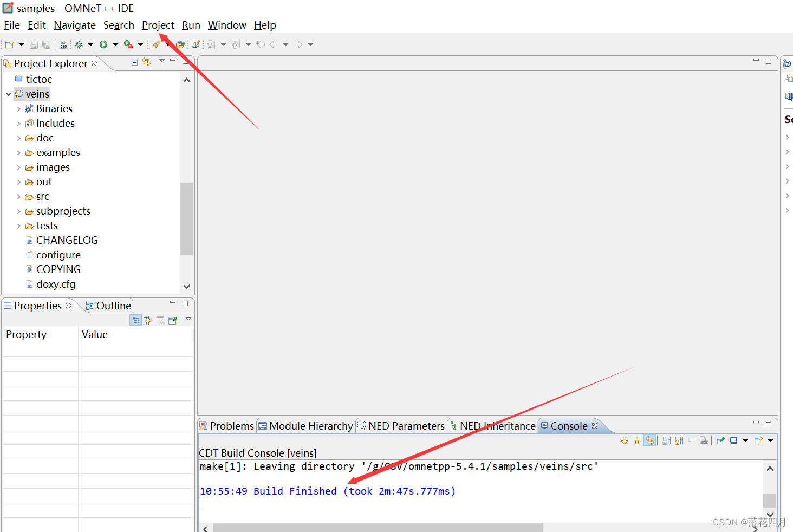Open the Run configurations dropdown arrow

pyautogui.click(x=115, y=44)
